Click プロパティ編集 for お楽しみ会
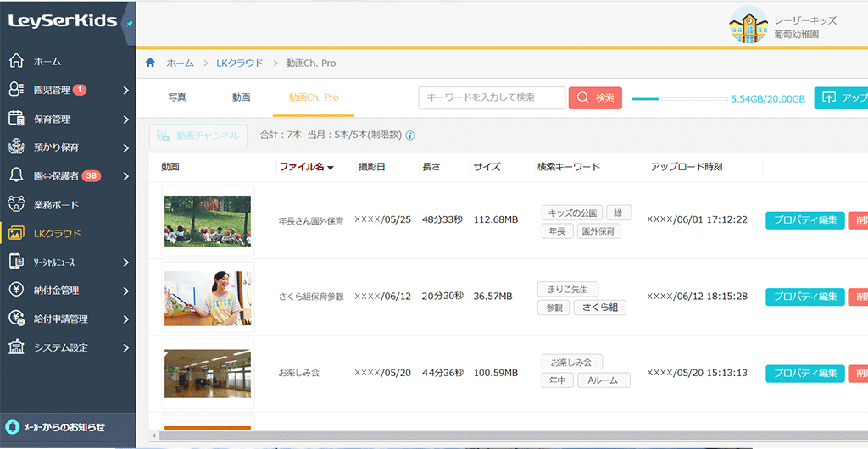This screenshot has height=449, width=868. point(805,374)
